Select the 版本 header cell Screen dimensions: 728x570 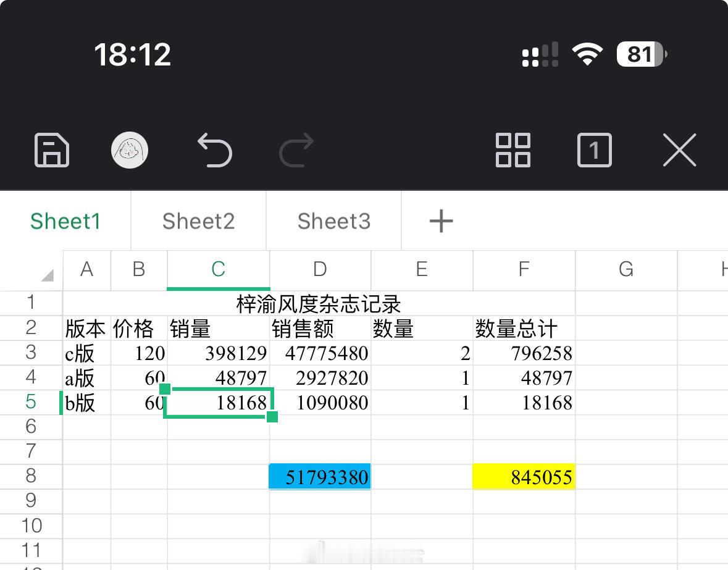pyautogui.click(x=87, y=328)
